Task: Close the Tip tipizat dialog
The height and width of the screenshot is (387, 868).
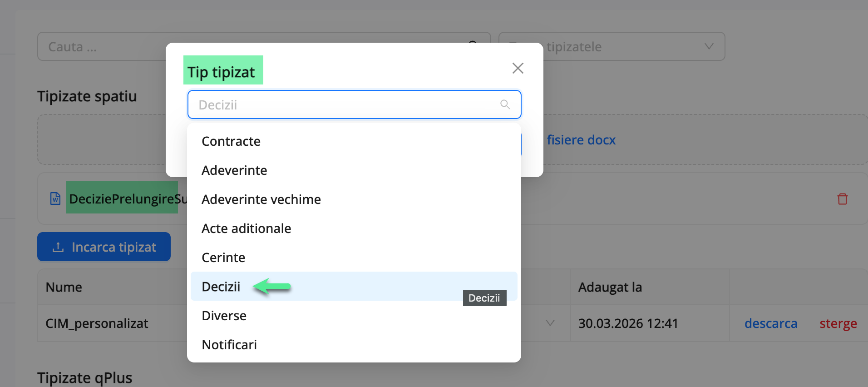Action: (518, 68)
